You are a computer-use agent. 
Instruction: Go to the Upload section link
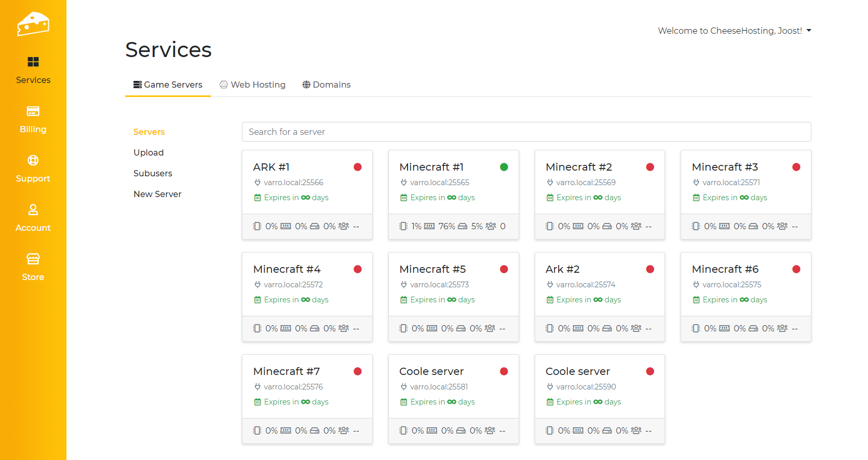tap(148, 152)
